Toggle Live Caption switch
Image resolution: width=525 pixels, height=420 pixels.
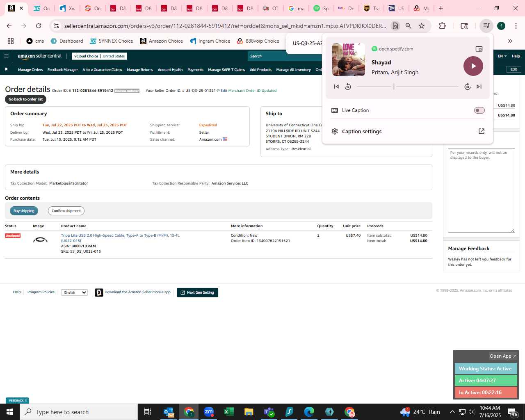pyautogui.click(x=479, y=110)
